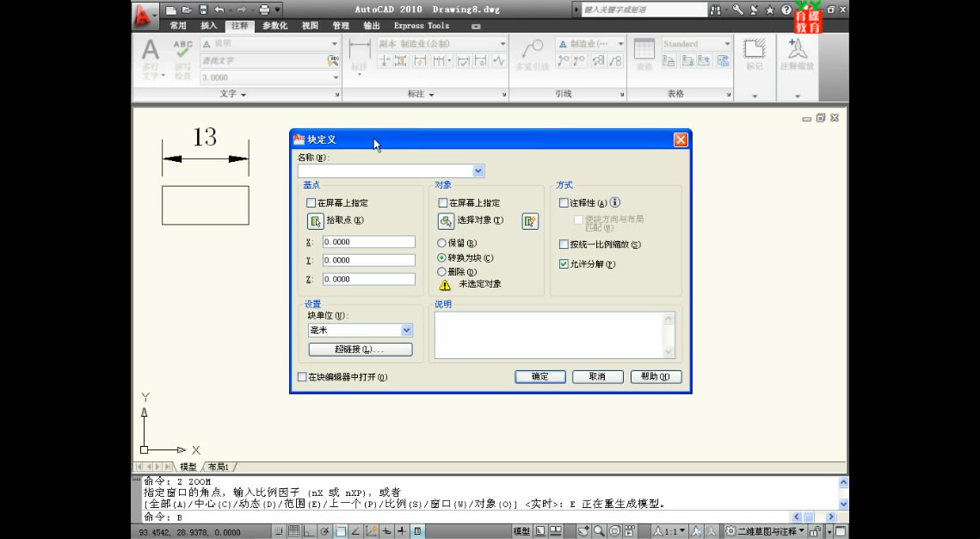The image size is (980, 539).
Task: Switch to the 布局1 layout tab
Action: click(x=219, y=467)
